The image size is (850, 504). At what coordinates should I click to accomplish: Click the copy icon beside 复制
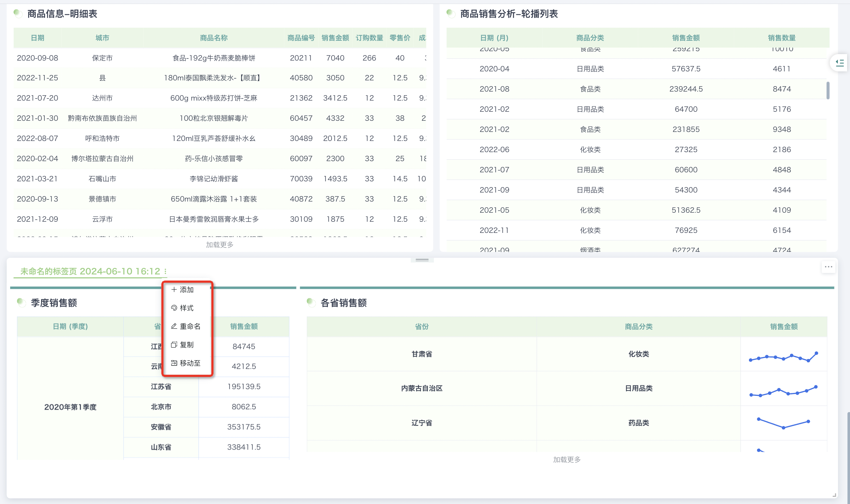point(174,345)
